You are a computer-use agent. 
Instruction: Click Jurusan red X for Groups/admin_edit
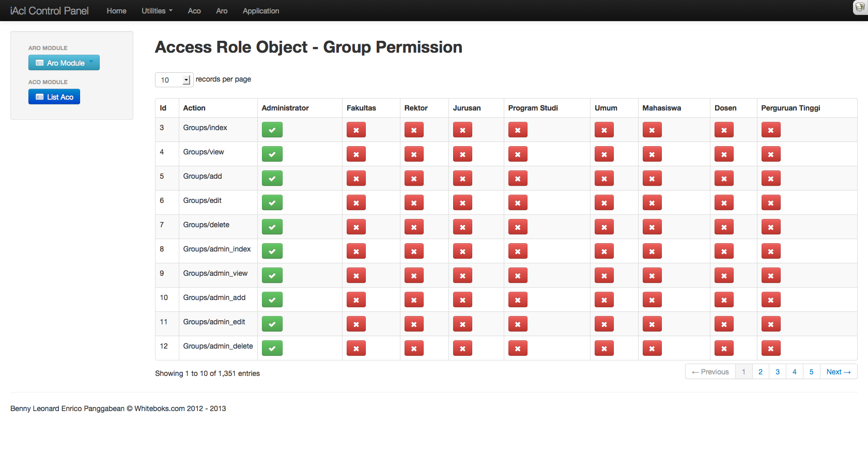point(462,324)
